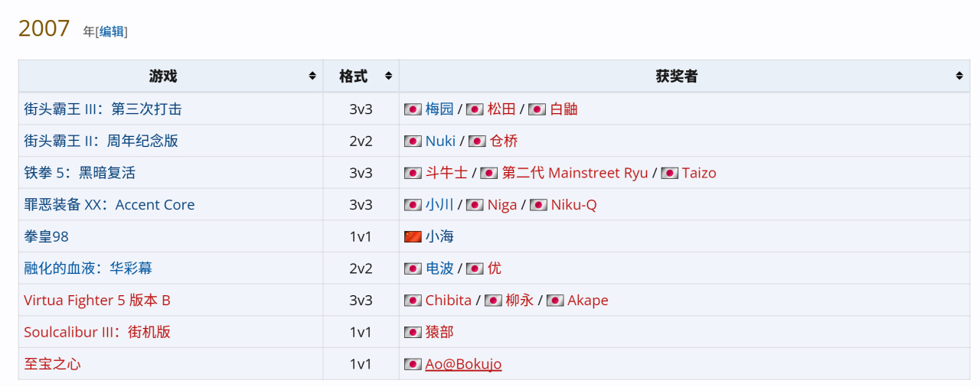Click Japan flag icon before 猿部
Image resolution: width=980 pixels, height=387 pixels.
click(413, 332)
